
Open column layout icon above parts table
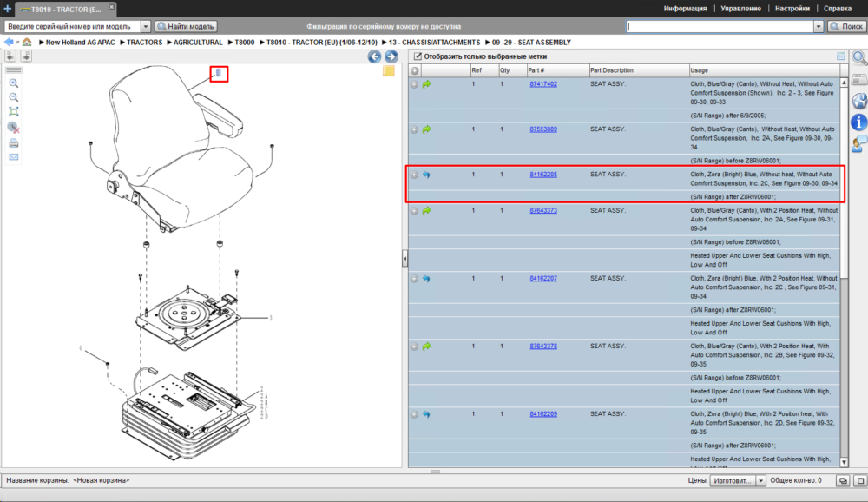841,56
